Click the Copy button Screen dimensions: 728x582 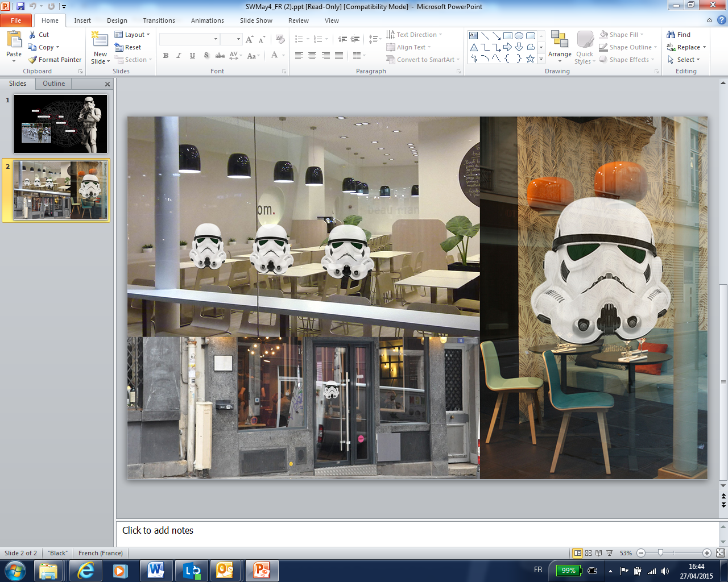point(44,47)
